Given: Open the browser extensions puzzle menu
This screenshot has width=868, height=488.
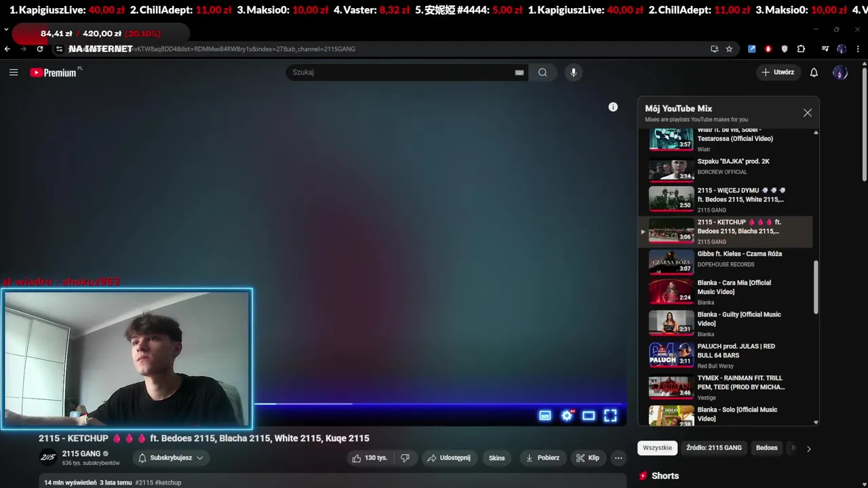Looking at the screenshot, I should (801, 49).
